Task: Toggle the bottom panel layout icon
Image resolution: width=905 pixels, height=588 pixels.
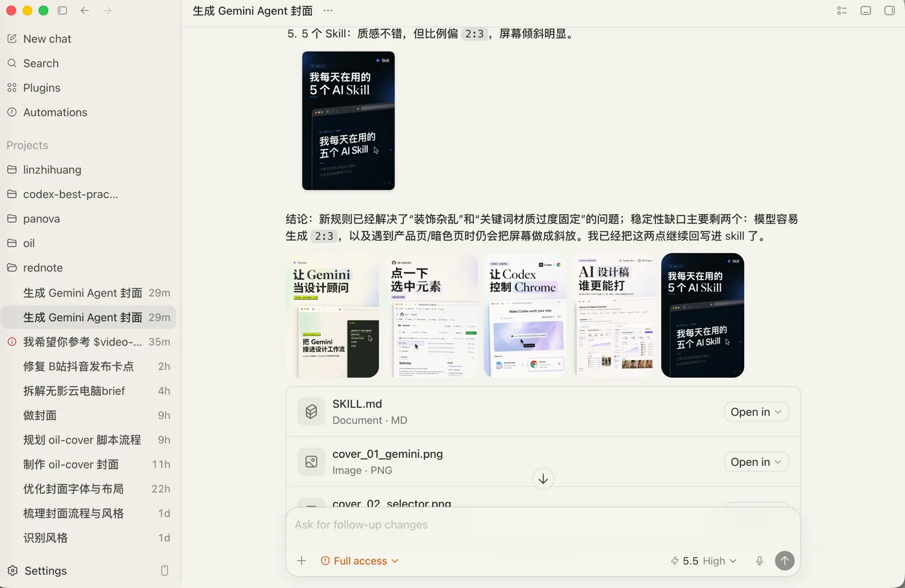Action: coord(865,10)
